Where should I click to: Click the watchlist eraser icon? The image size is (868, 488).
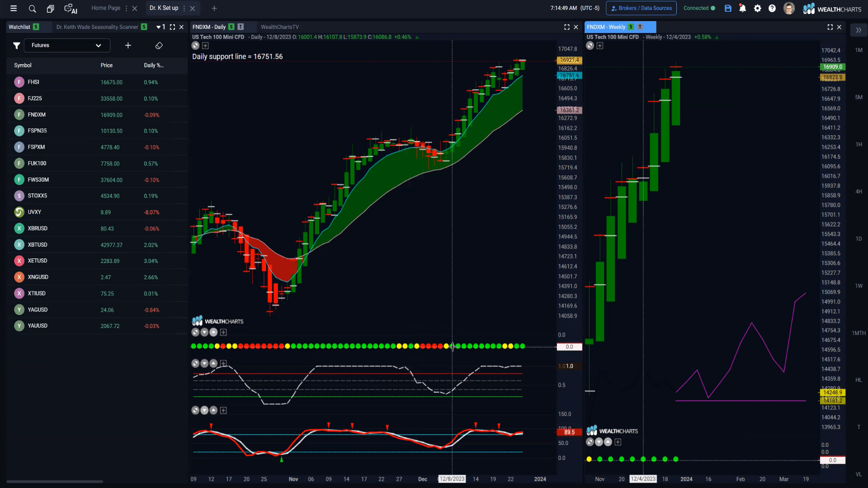point(159,45)
